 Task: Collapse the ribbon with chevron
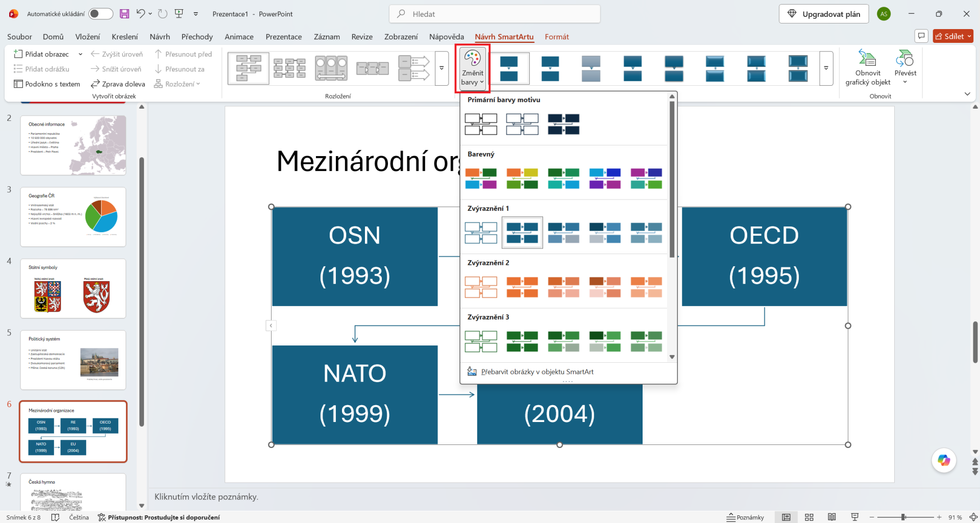967,94
